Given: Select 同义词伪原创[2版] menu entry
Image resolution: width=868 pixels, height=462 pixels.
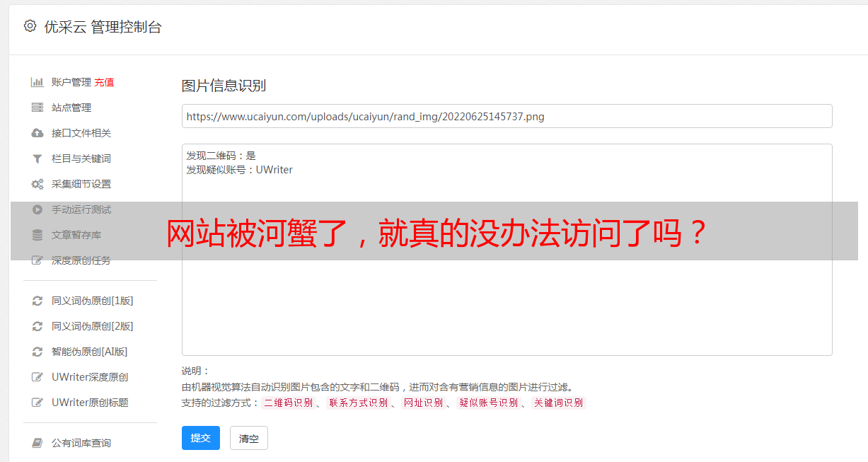Looking at the screenshot, I should (x=93, y=326).
